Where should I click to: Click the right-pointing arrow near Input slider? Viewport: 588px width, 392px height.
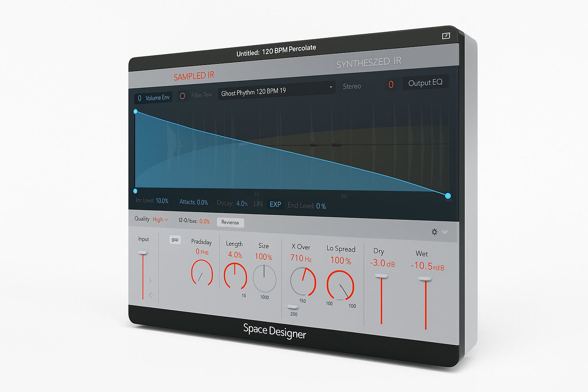tap(150, 280)
